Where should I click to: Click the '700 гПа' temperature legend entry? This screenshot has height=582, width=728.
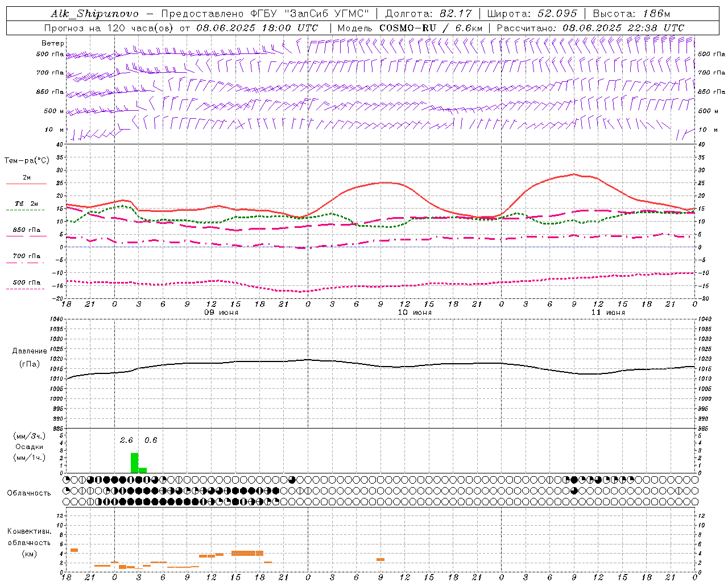[27, 256]
